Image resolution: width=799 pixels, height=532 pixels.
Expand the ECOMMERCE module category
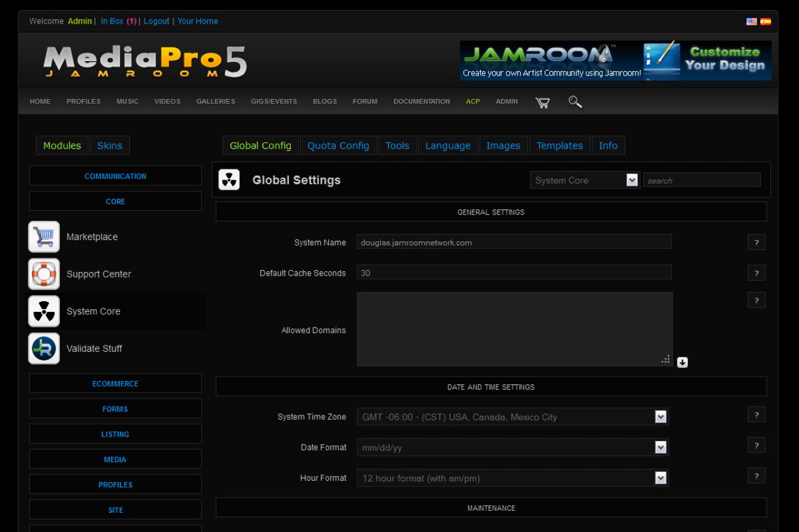point(115,384)
